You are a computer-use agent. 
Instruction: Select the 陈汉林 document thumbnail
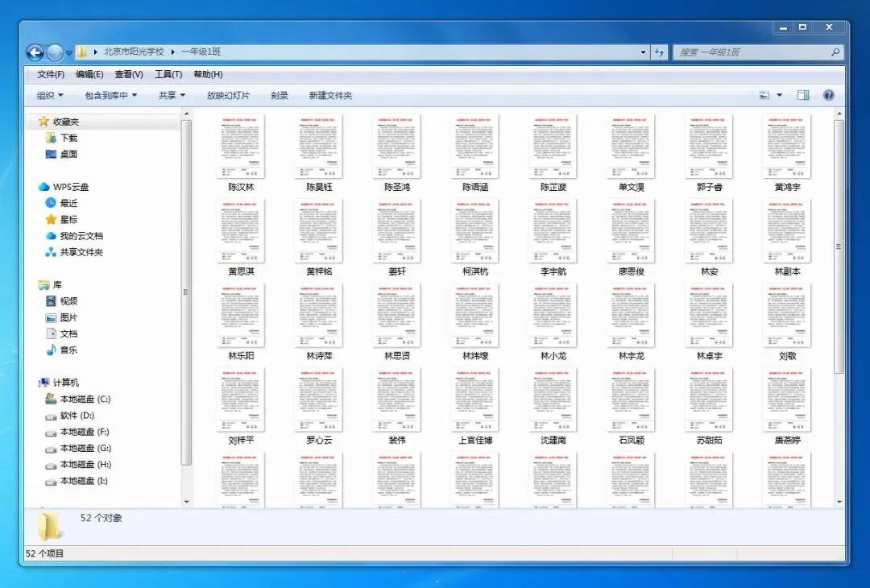tap(241, 147)
